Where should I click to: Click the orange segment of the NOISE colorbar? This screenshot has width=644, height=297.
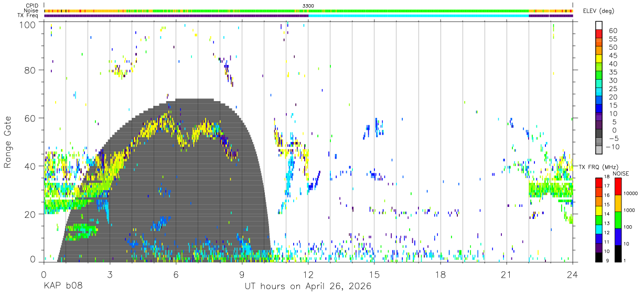[617, 203]
